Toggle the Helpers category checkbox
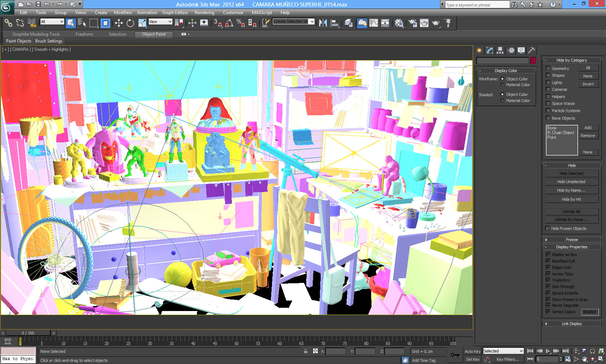Screen dimensions: 606x364 coord(548,97)
